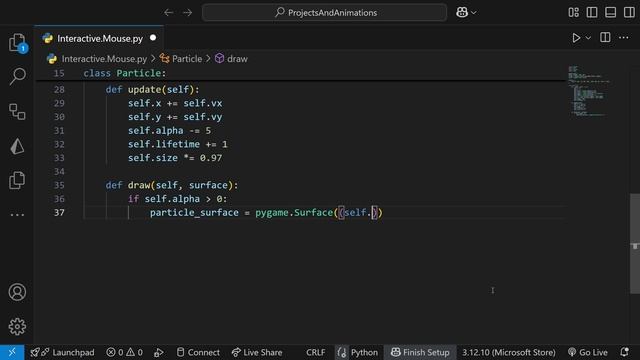Open the Source Control view

[17, 111]
